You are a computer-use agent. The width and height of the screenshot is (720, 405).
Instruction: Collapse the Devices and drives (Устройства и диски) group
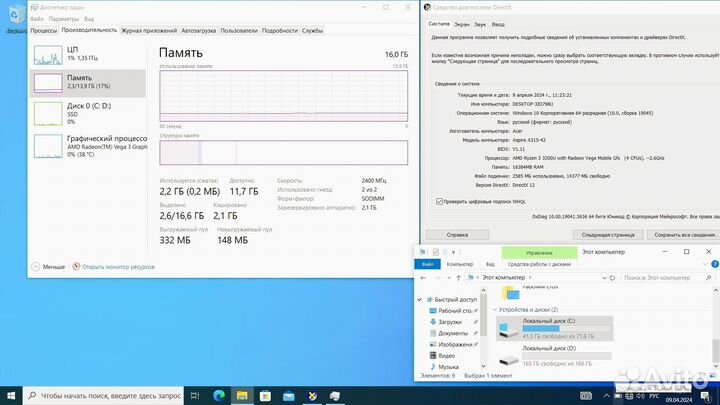[495, 310]
